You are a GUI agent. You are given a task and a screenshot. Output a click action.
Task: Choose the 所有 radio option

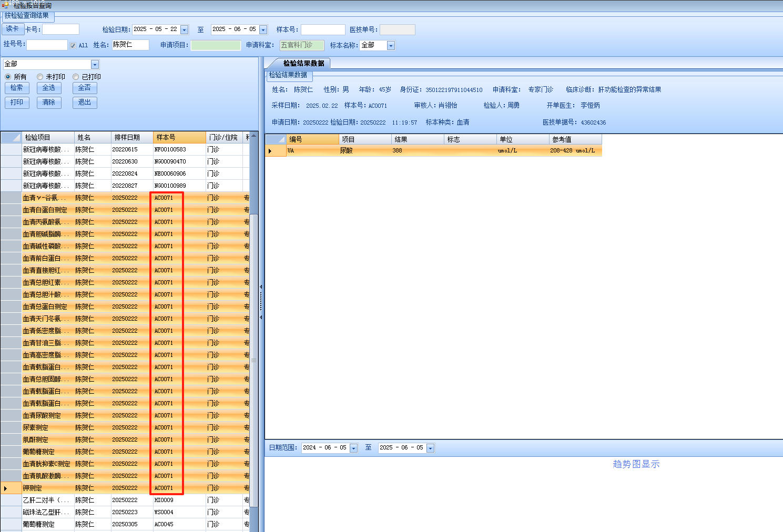8,77
